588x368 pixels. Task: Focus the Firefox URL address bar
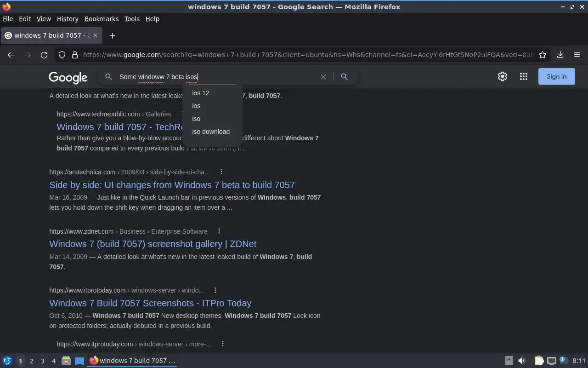308,55
